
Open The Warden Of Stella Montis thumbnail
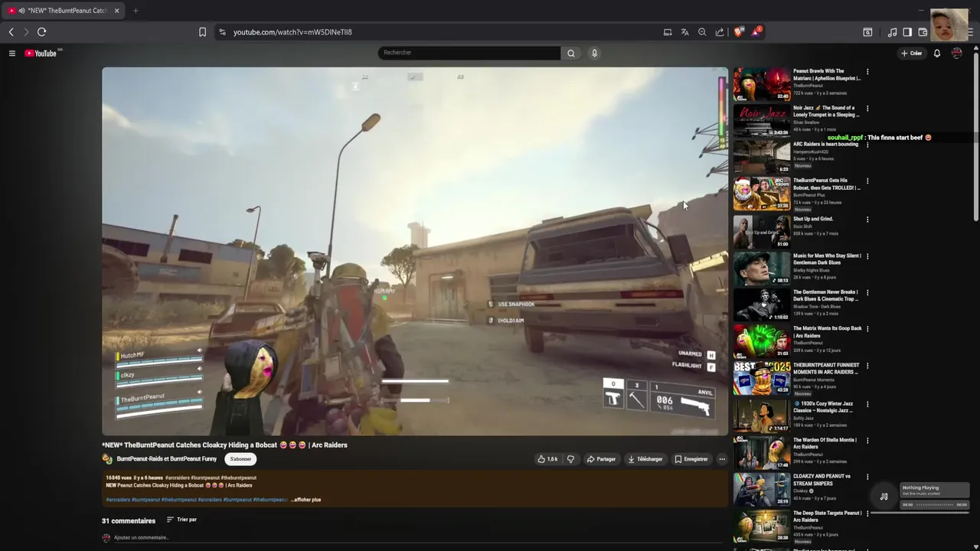point(762,453)
